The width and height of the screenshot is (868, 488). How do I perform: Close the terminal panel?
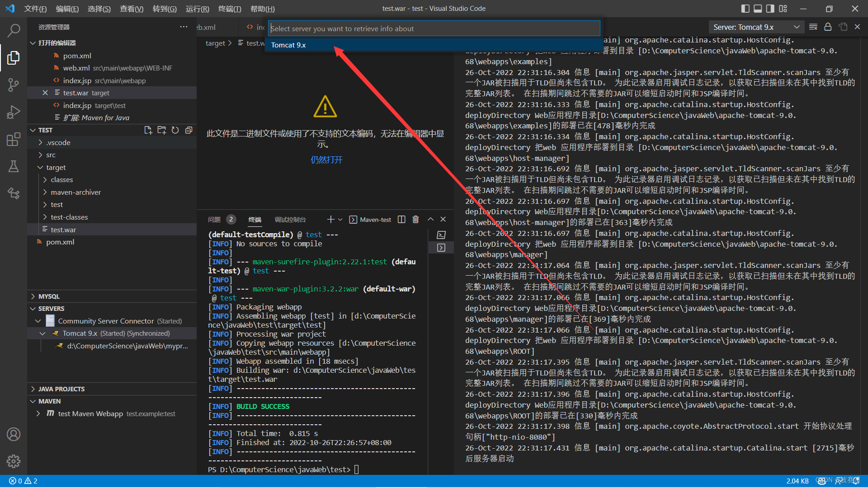tap(443, 220)
